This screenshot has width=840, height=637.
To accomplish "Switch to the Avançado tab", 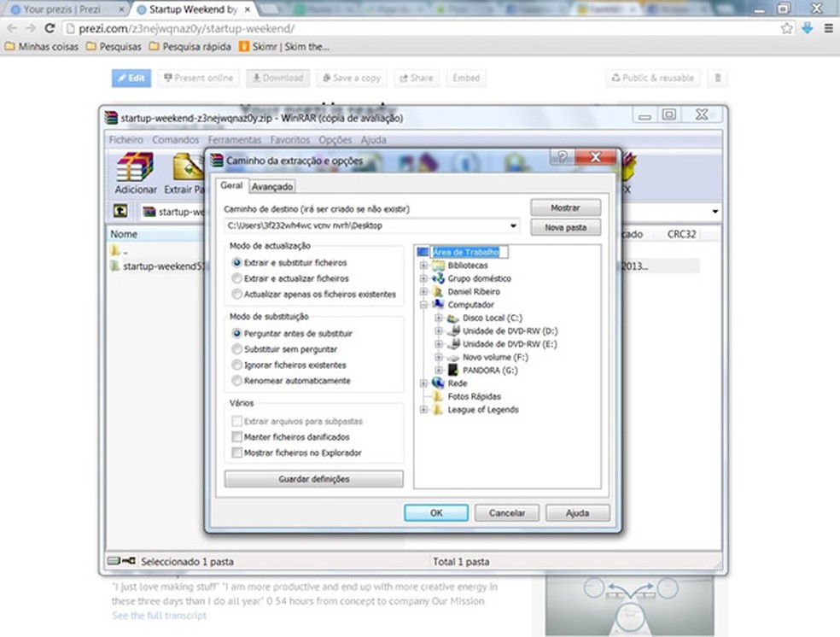I will 272,186.
